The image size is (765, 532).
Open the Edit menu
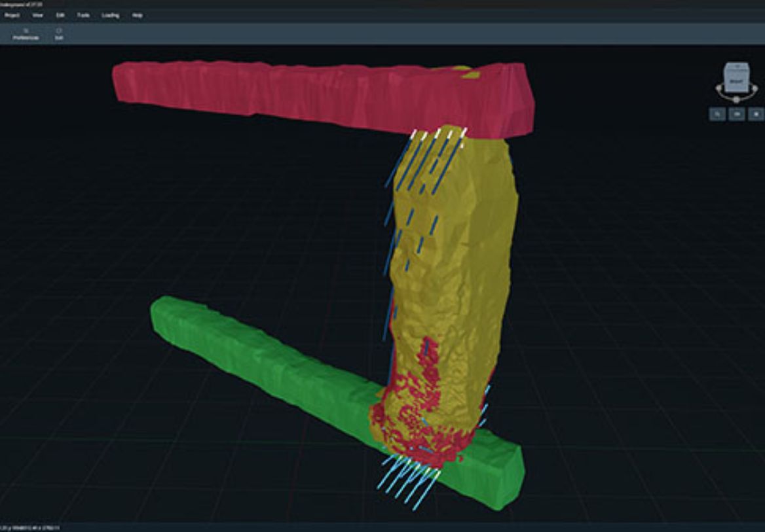60,15
